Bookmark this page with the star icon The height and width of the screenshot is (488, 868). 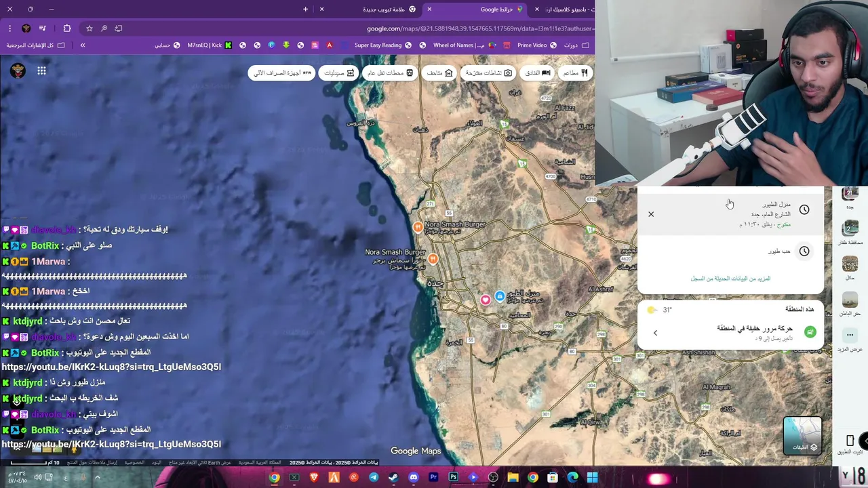89,28
